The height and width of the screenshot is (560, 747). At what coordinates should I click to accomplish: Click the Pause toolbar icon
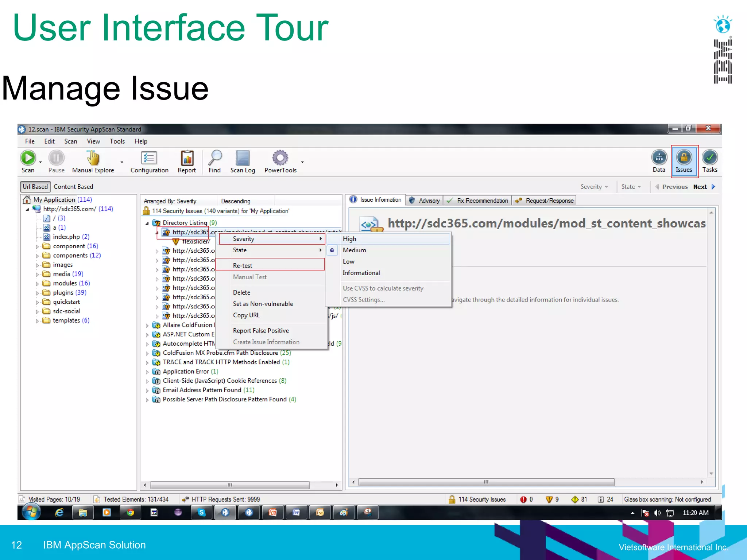(x=56, y=158)
